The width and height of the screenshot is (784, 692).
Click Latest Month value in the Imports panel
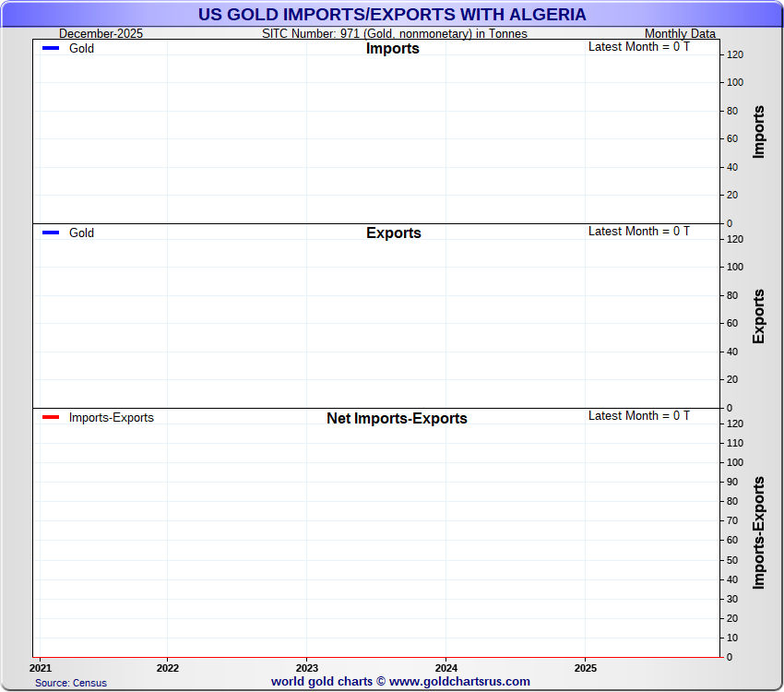tap(638, 47)
